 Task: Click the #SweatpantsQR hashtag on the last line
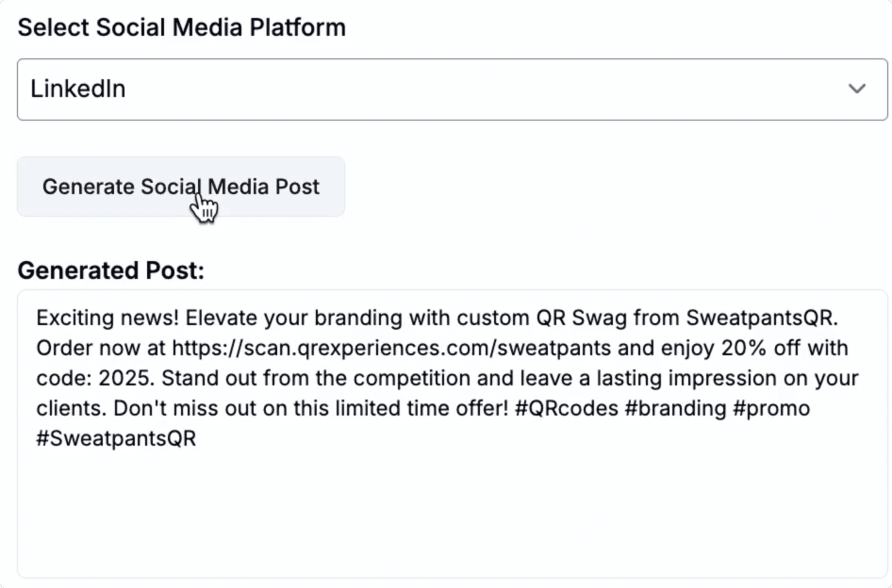(116, 439)
